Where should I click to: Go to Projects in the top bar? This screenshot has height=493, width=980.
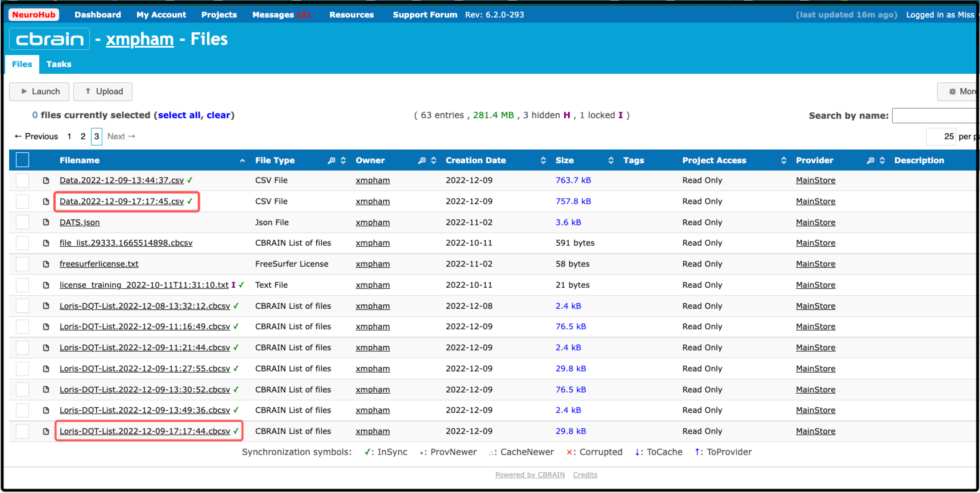[219, 15]
